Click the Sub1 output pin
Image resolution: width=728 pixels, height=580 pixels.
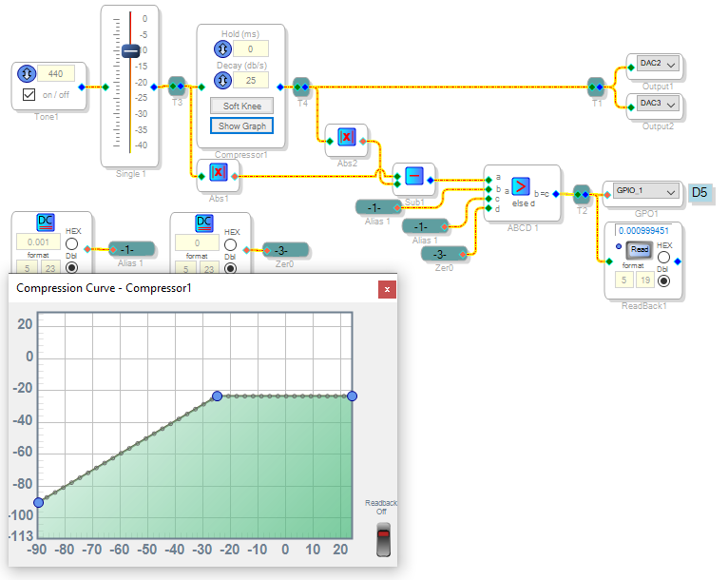point(431,180)
